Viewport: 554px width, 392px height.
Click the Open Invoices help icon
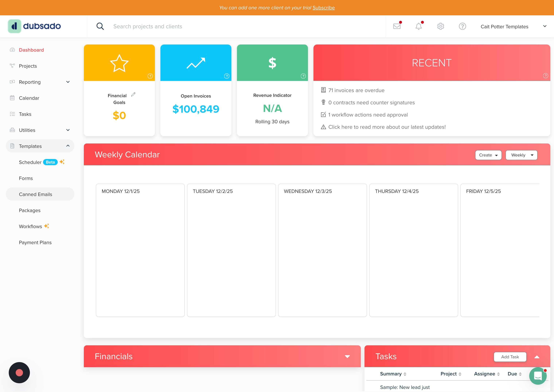point(227,76)
